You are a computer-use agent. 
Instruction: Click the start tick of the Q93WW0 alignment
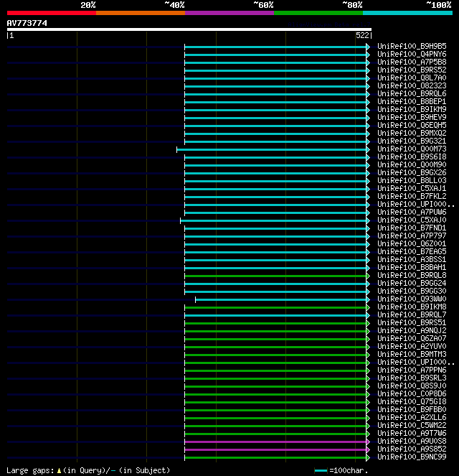pyautogui.click(x=195, y=299)
